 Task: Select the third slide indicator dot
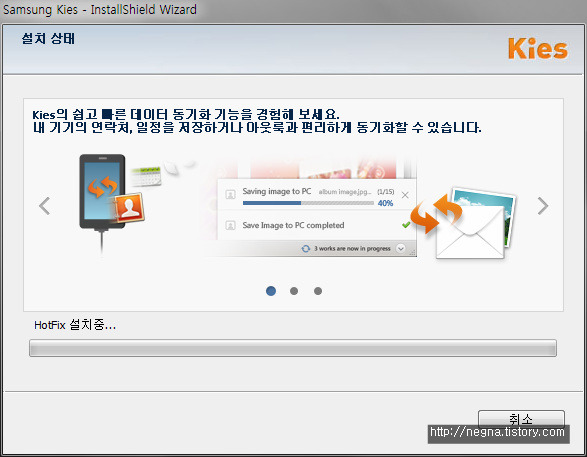318,291
